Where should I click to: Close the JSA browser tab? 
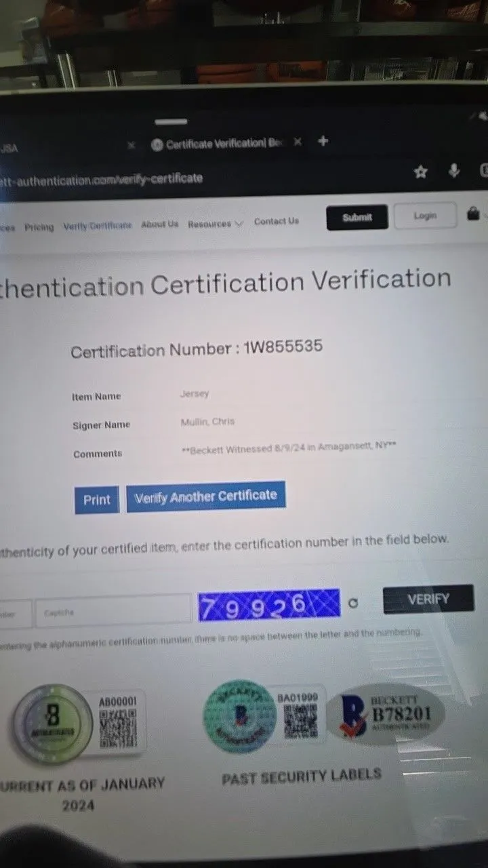(x=131, y=144)
